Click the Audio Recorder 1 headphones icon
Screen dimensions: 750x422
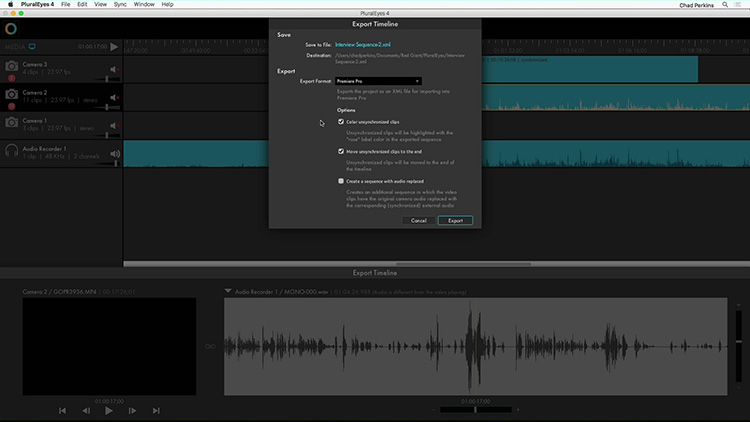(11, 151)
